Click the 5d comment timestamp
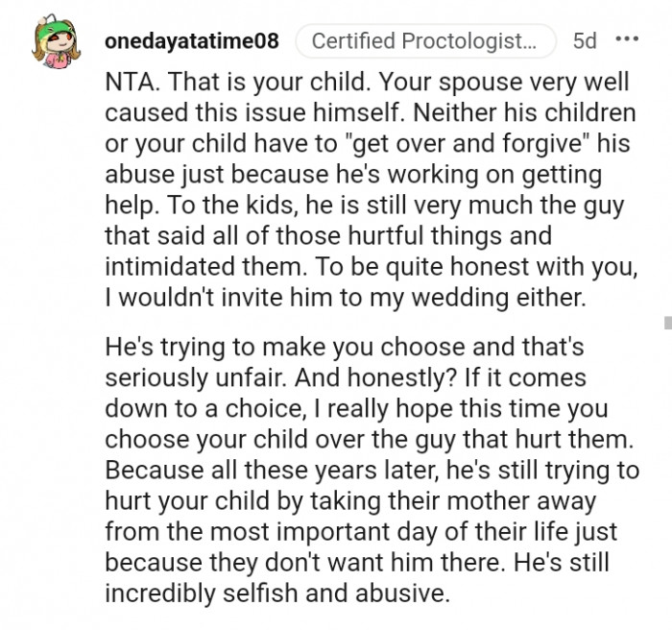672x630 pixels. click(584, 41)
